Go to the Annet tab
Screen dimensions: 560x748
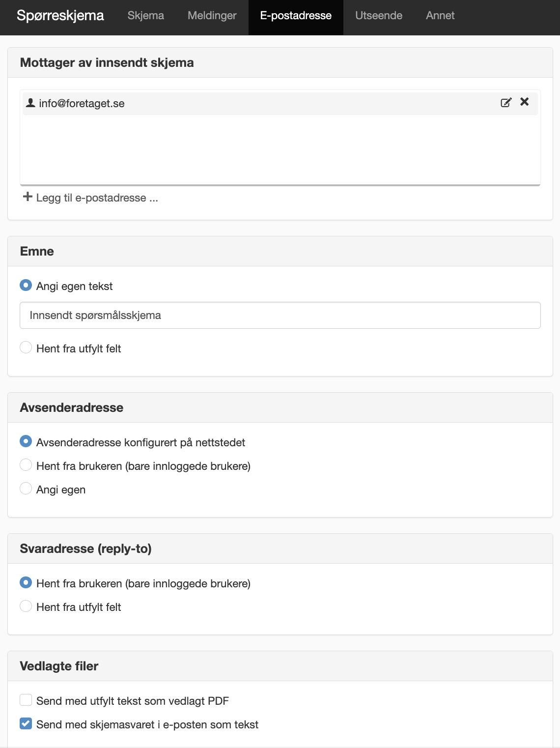[440, 16]
